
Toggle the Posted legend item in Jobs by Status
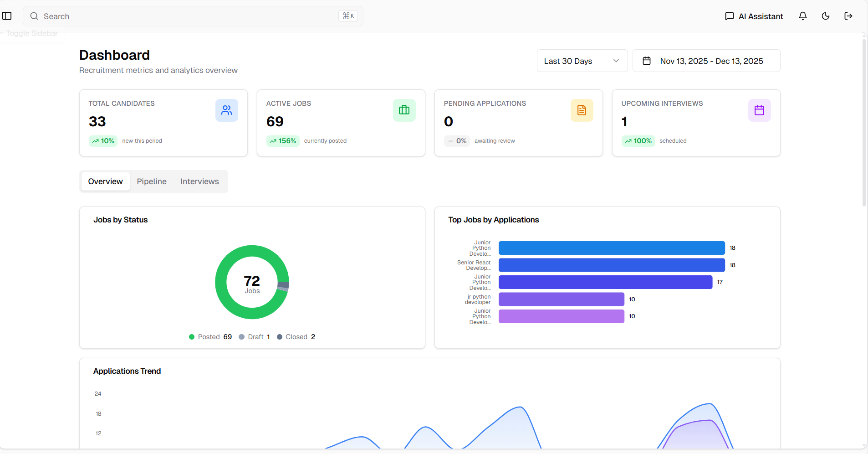pos(210,337)
